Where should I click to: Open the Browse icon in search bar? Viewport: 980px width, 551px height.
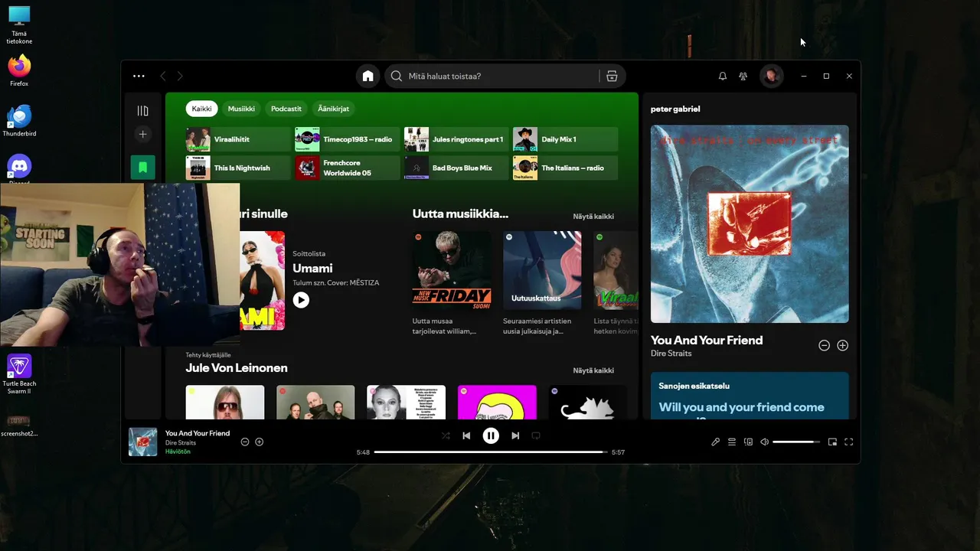click(612, 76)
